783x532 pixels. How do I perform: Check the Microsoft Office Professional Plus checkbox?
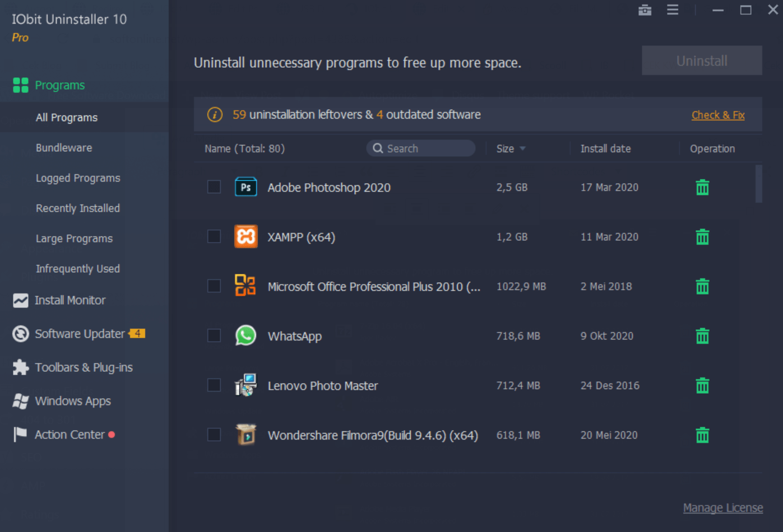click(x=214, y=286)
